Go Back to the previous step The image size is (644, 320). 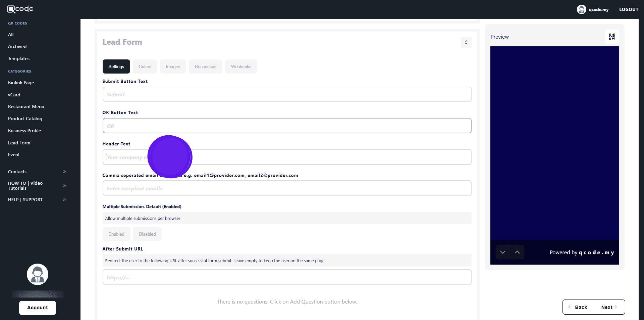[x=578, y=307]
